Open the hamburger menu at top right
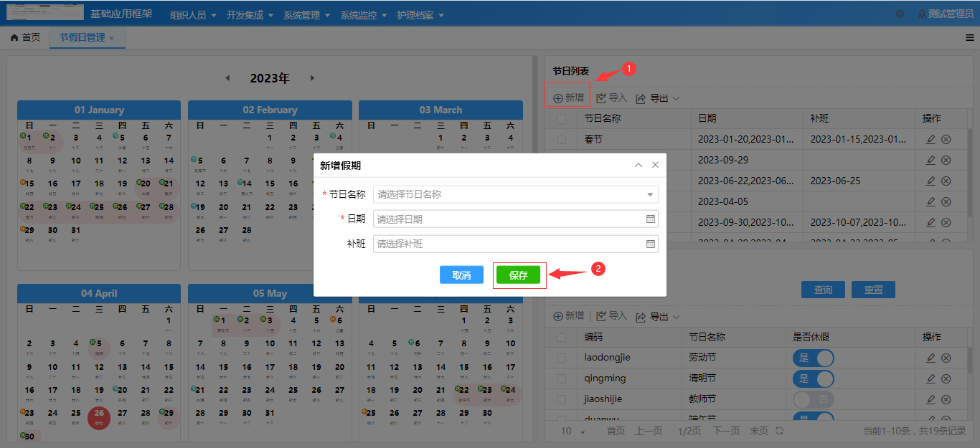Image resolution: width=980 pixels, height=448 pixels. pyautogui.click(x=970, y=37)
